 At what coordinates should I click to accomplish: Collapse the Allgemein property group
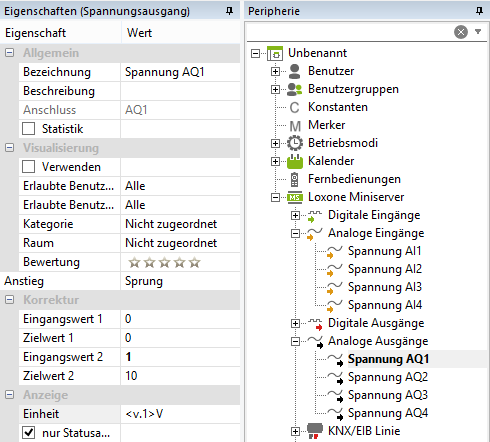(10, 53)
